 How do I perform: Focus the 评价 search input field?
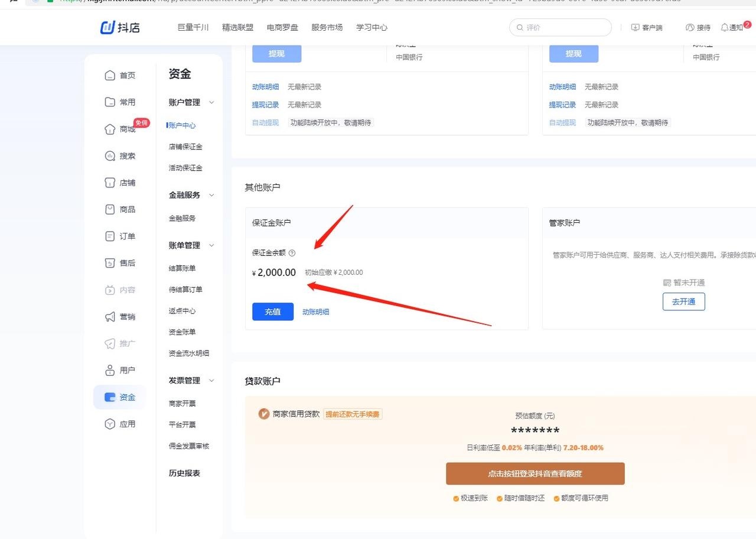pyautogui.click(x=561, y=28)
